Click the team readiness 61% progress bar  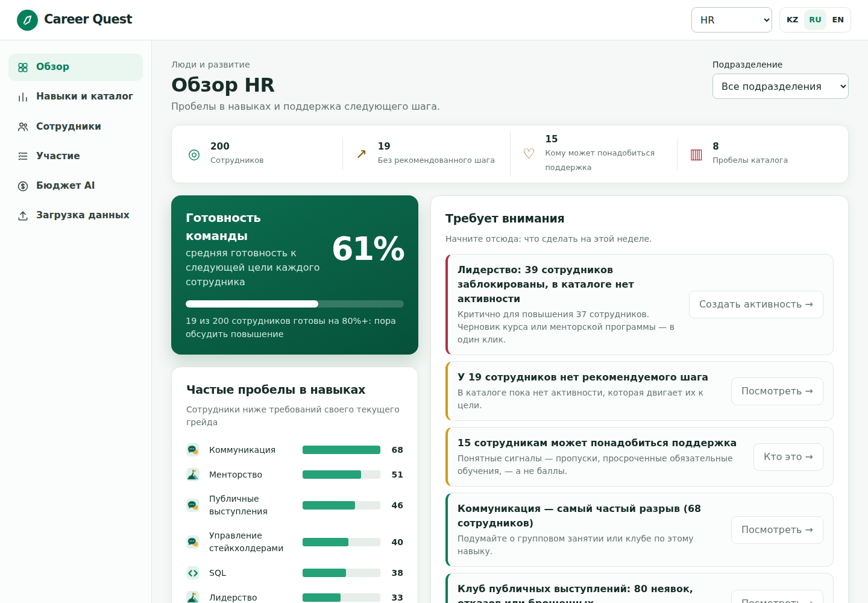click(x=295, y=304)
